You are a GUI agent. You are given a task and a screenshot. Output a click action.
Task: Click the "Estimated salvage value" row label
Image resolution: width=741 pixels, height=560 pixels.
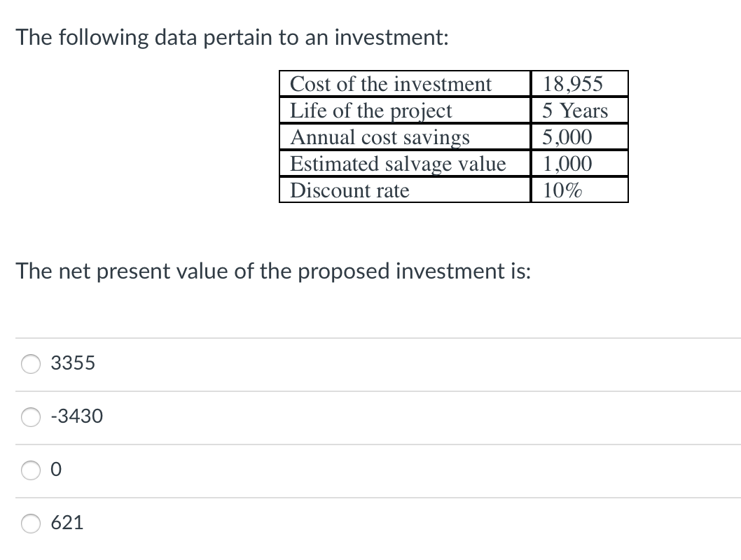pos(398,164)
